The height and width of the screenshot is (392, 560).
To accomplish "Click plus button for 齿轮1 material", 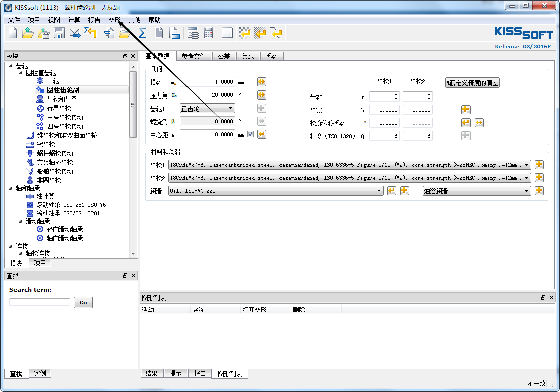I will (539, 165).
